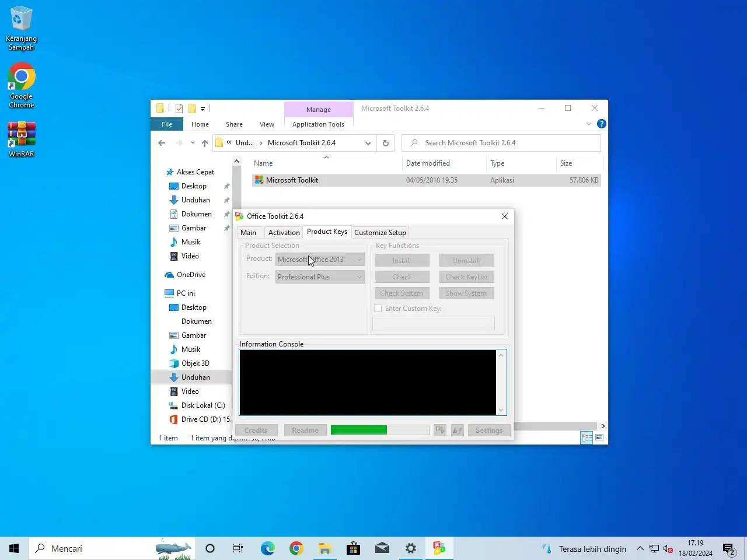Open the Readme button
Image resolution: width=747 pixels, height=560 pixels.
click(305, 430)
